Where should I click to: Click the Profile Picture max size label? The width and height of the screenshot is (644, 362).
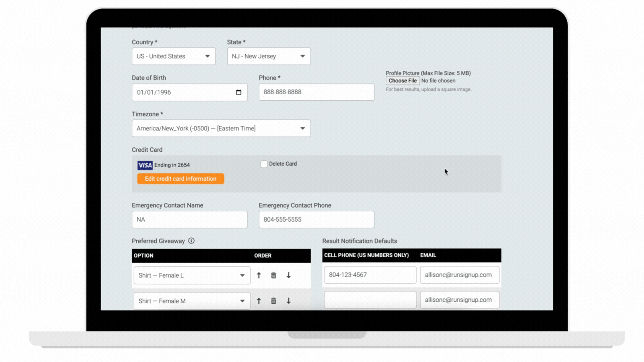coord(428,73)
